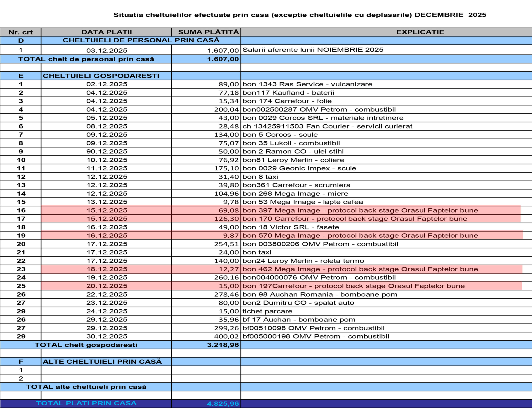The width and height of the screenshot is (532, 411).
Task: Click the erroneous date cell 90.12.2025
Action: tap(107, 151)
